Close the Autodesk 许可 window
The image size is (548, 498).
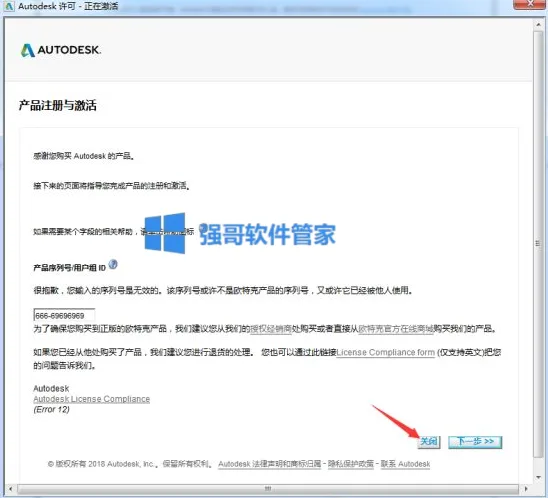tap(529, 4)
